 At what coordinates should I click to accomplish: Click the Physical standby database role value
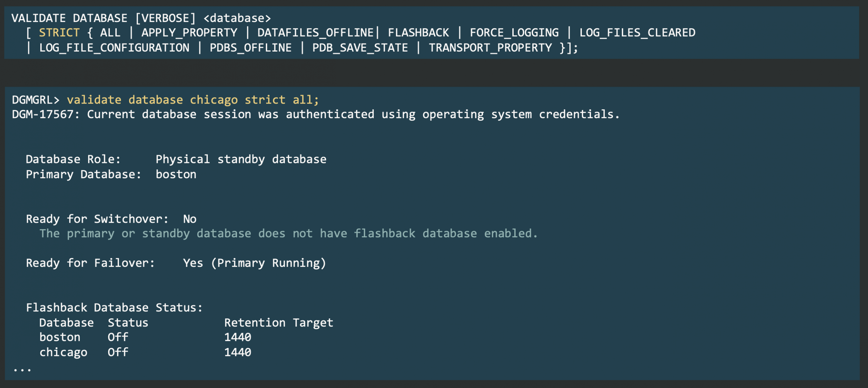241,159
